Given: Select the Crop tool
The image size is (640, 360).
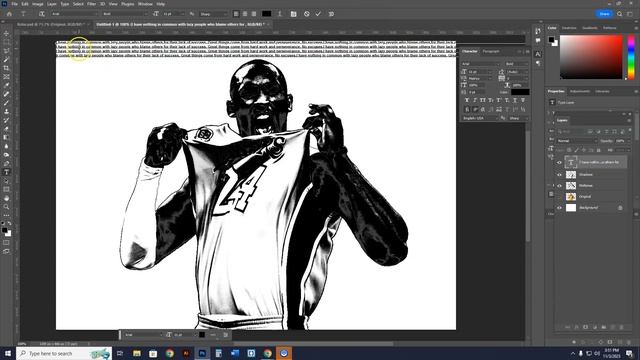Looking at the screenshot, I should pos(6,68).
